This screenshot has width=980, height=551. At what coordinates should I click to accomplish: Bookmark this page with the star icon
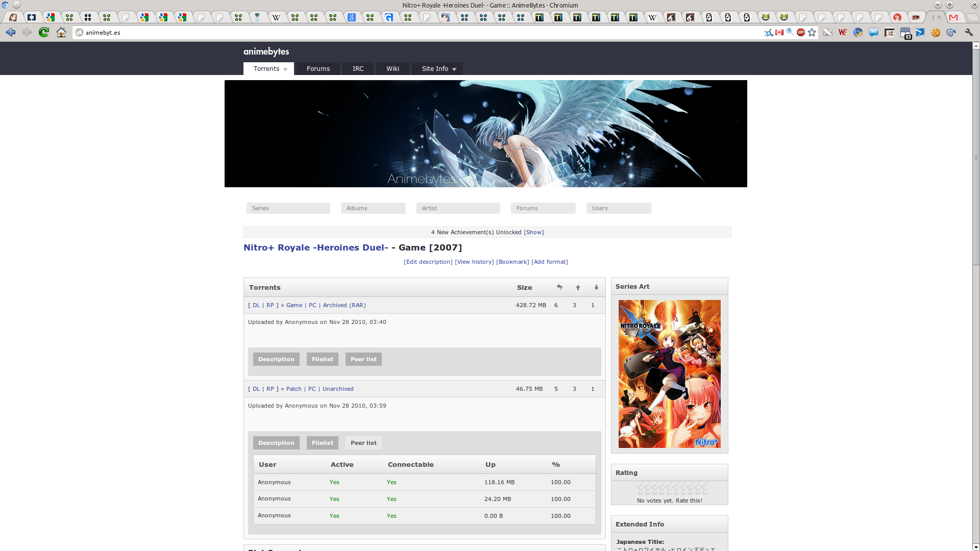pyautogui.click(x=812, y=33)
